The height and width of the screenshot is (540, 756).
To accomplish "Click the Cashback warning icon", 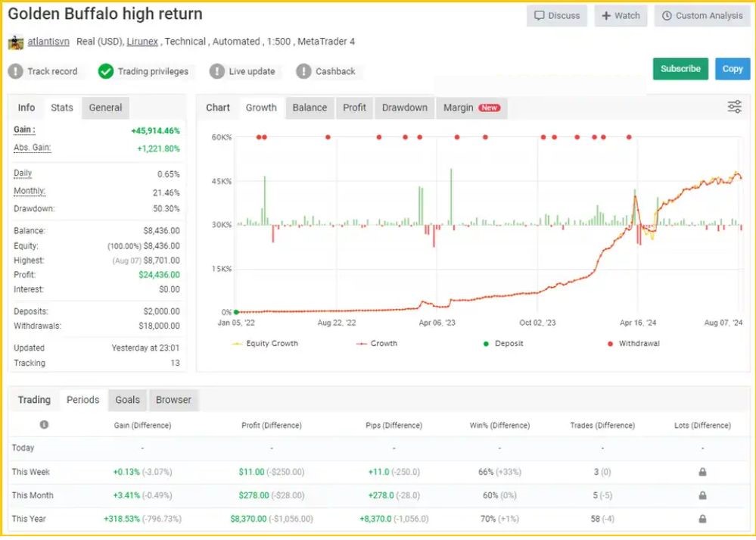I will click(303, 71).
